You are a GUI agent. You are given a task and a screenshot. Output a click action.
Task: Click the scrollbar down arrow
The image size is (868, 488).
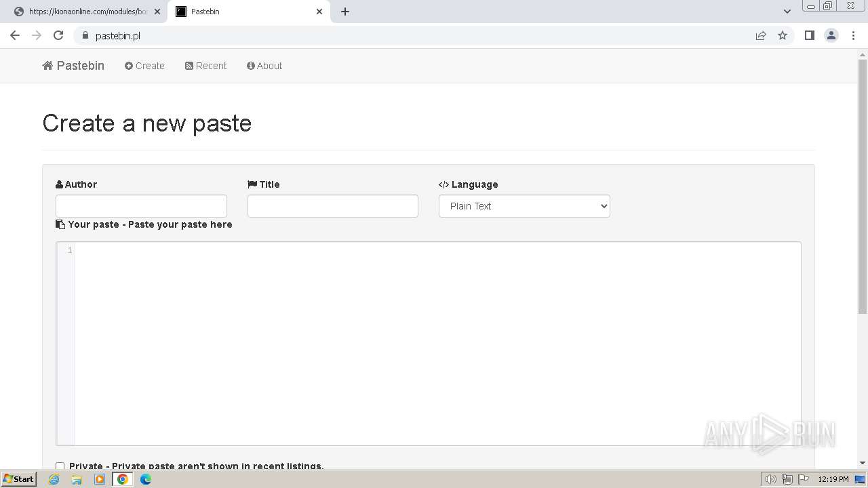coord(863,463)
